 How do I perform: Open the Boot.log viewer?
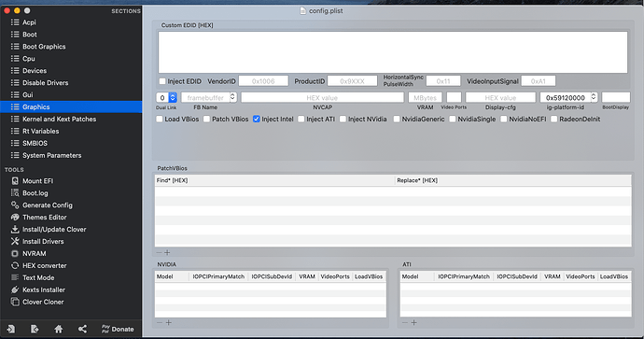[35, 193]
